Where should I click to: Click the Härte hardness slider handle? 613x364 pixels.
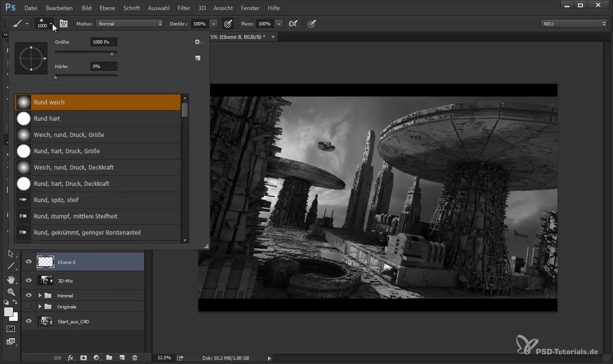(55, 78)
